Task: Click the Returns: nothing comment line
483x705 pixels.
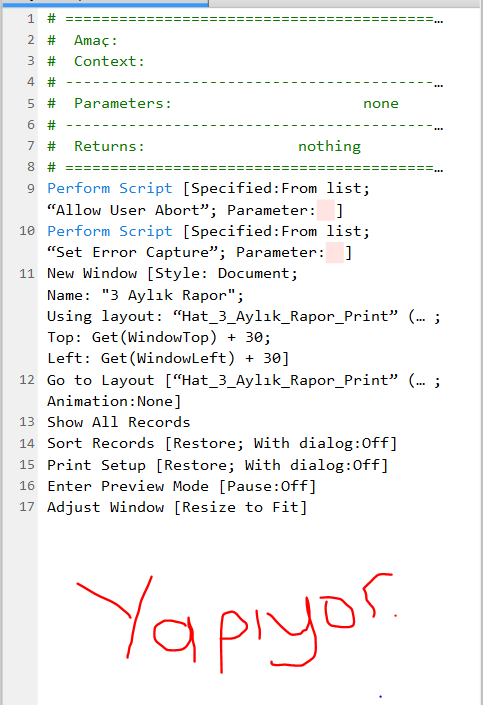Action: coord(204,146)
